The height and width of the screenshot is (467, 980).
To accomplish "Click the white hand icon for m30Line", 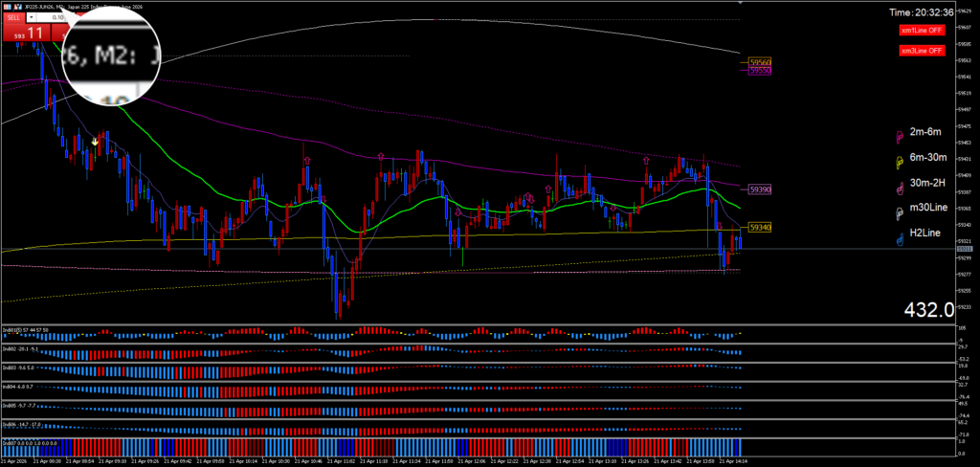I will click(899, 213).
